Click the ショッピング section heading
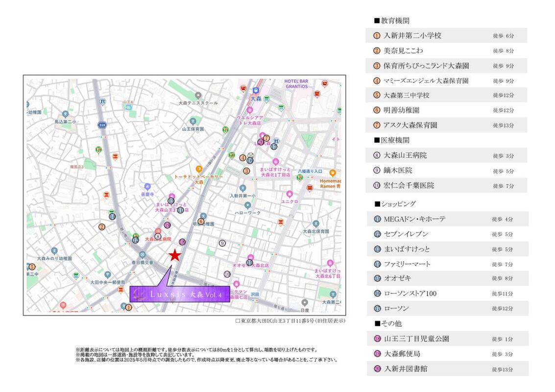555x392 pixels. pyautogui.click(x=395, y=204)
